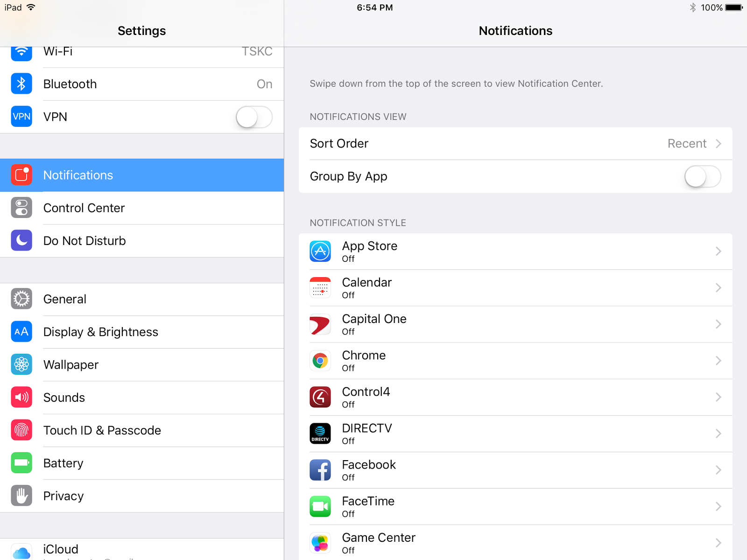Enable Group By App

click(x=701, y=177)
